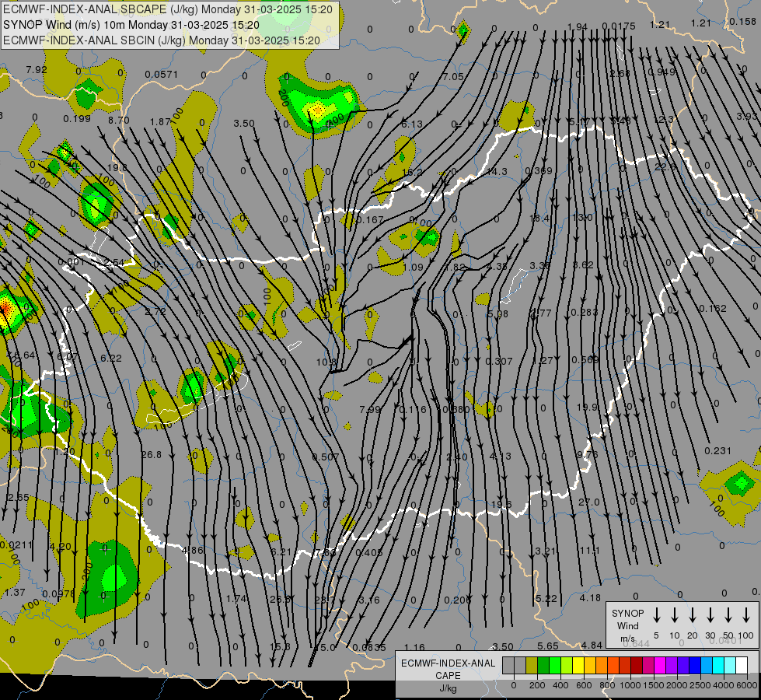This screenshot has height=700, width=761.
Task: Click the '1500' tick on the CAPE scale
Action: coord(654,685)
